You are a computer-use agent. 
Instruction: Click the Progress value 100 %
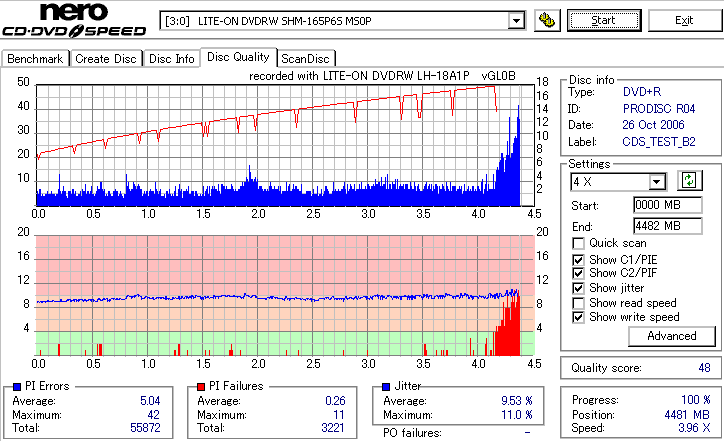[x=696, y=400]
